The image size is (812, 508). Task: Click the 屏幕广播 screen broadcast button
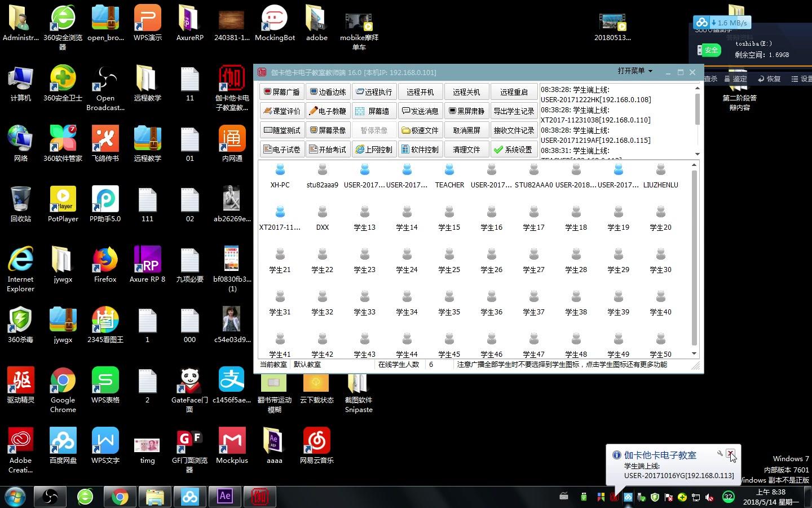(282, 92)
